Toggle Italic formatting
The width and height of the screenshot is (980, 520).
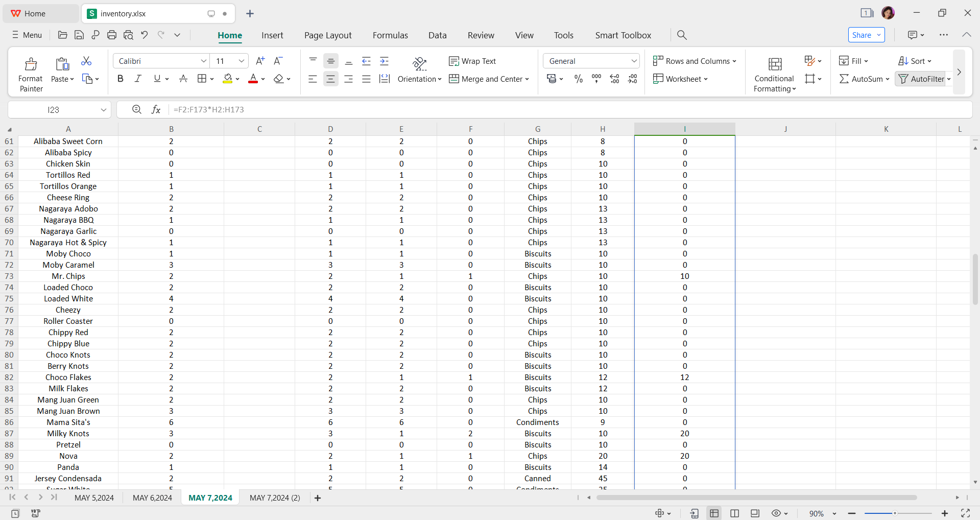[138, 79]
